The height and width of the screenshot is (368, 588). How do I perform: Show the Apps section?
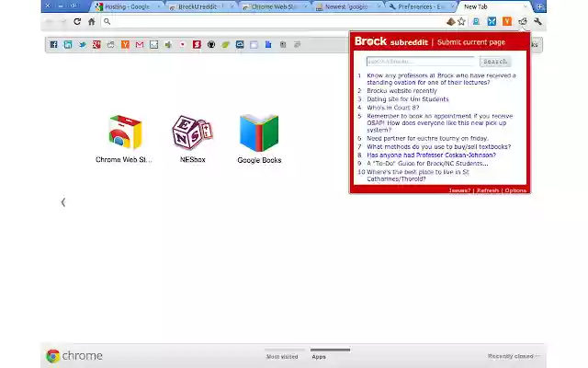(319, 357)
